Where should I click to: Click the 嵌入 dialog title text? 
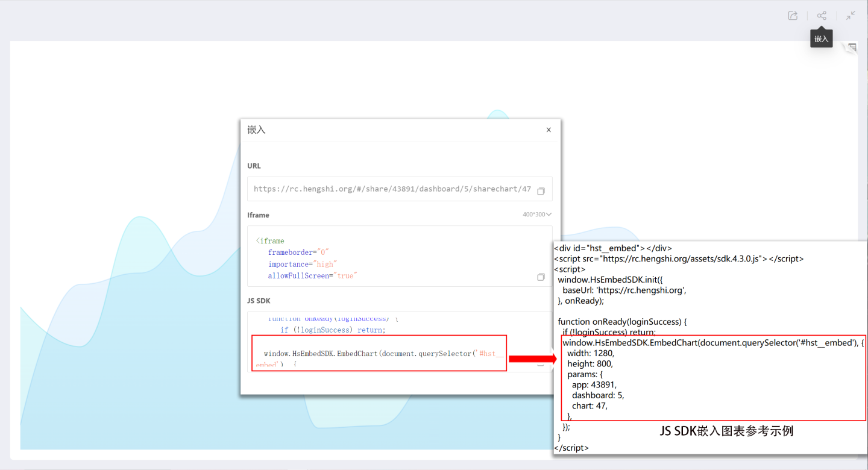(256, 130)
